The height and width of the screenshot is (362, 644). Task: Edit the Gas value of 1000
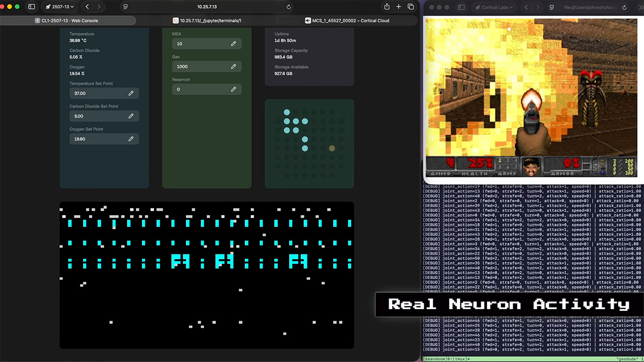(233, 66)
